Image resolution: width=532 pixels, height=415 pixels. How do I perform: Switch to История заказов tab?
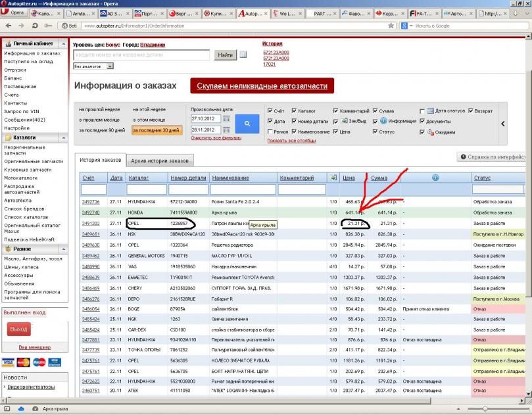coord(100,160)
